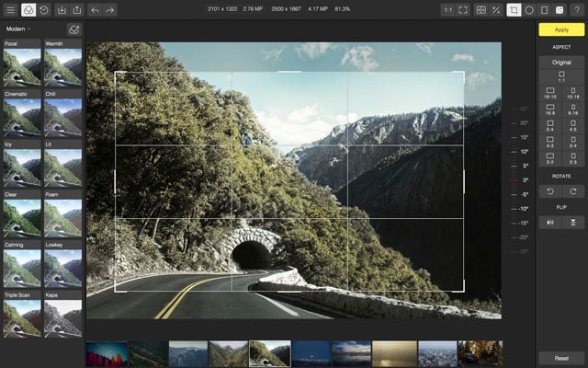The image size is (588, 368).
Task: Select the 2:3 aspect ratio
Action: coord(573,158)
